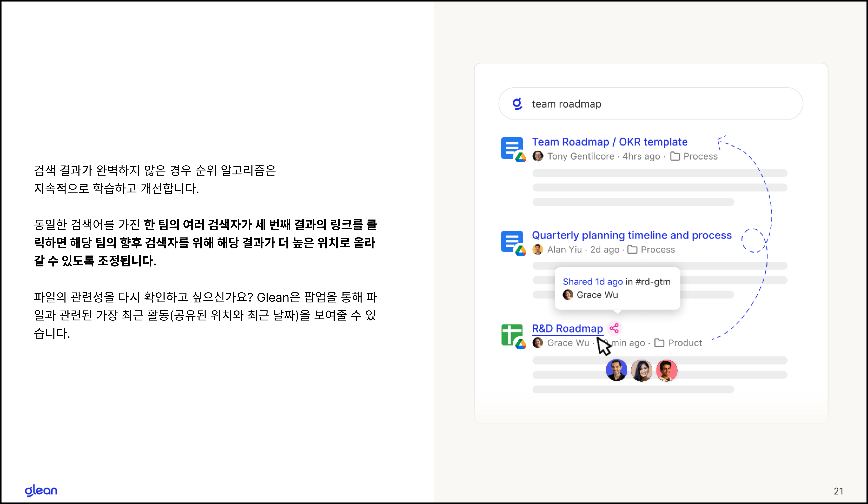Click Alan Yiu's avatar
Image resolution: width=868 pixels, height=504 pixels.
(538, 250)
